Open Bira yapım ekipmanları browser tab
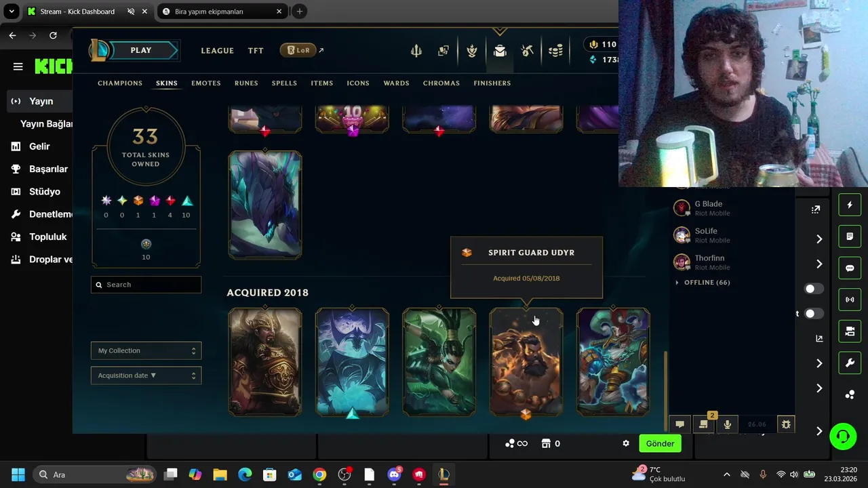The image size is (868, 488). click(x=222, y=12)
